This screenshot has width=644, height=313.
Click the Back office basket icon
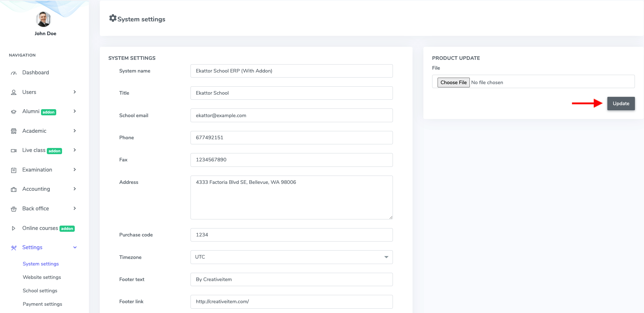tap(14, 209)
